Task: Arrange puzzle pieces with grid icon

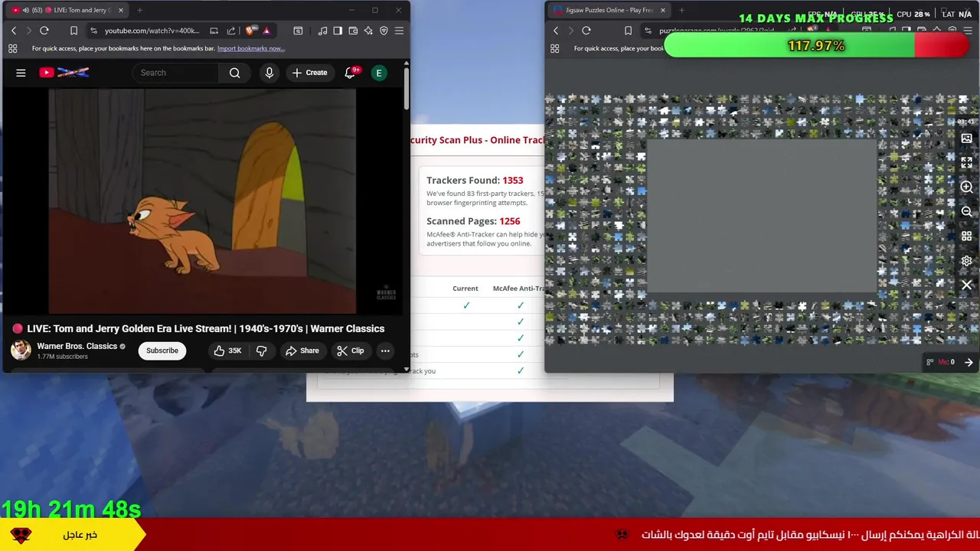Action: pyautogui.click(x=966, y=236)
